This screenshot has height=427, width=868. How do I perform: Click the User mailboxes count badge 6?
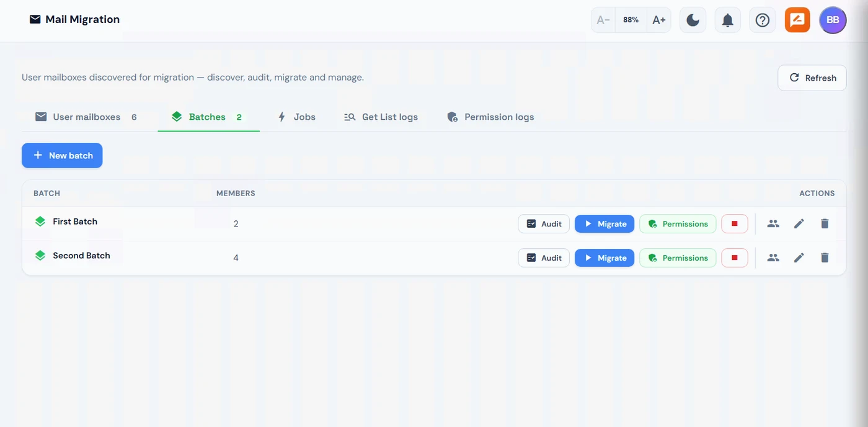(134, 117)
